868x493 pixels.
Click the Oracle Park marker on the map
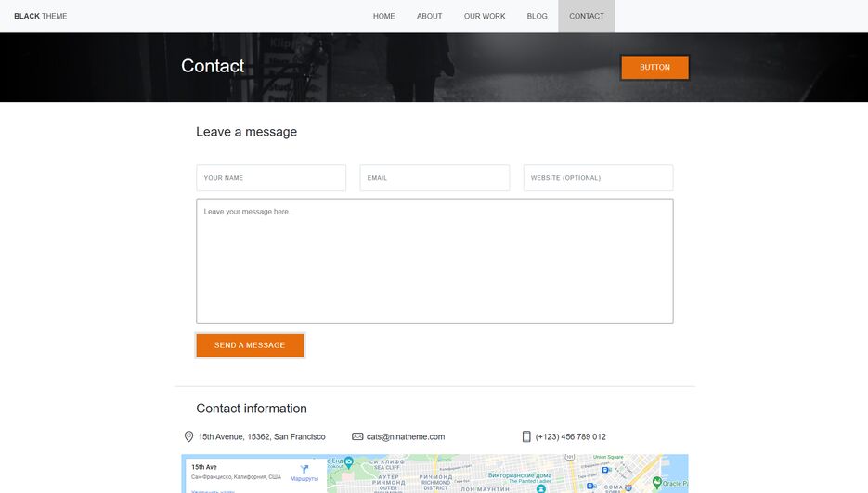click(657, 483)
